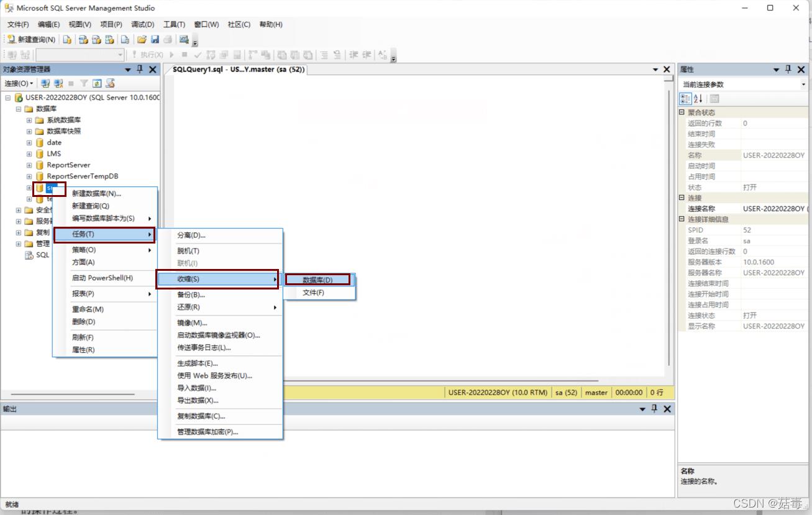Collapse the 聚合状态 property group
Screen dimensions: 812x515
click(682, 112)
